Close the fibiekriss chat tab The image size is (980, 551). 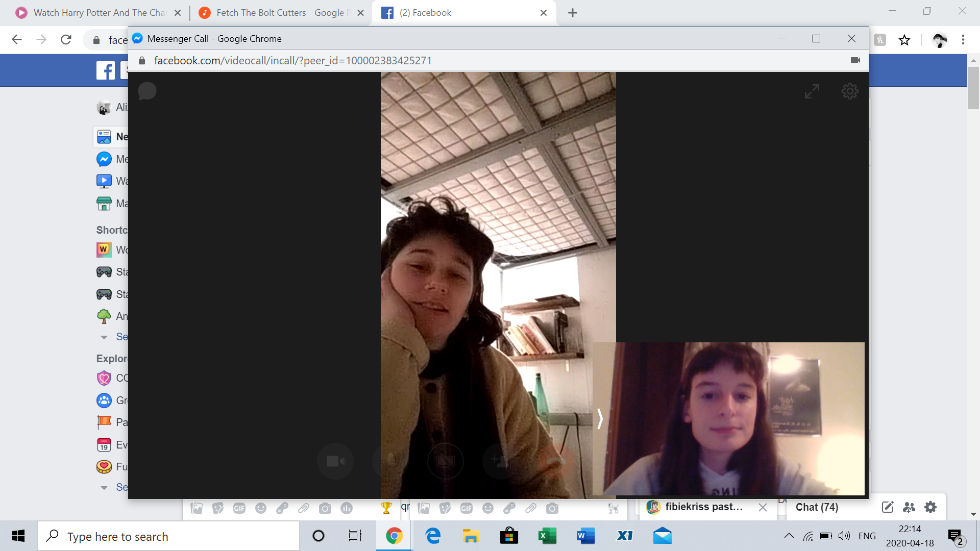point(763,507)
